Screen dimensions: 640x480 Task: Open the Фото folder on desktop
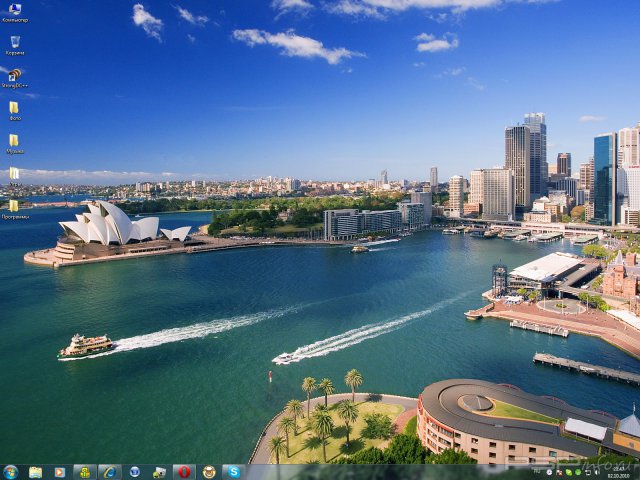(14, 108)
